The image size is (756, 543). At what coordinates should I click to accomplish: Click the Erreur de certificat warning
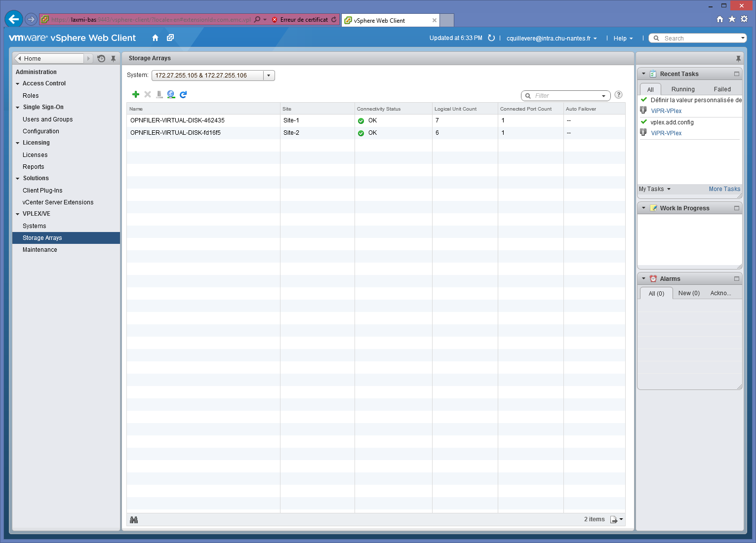click(x=300, y=20)
